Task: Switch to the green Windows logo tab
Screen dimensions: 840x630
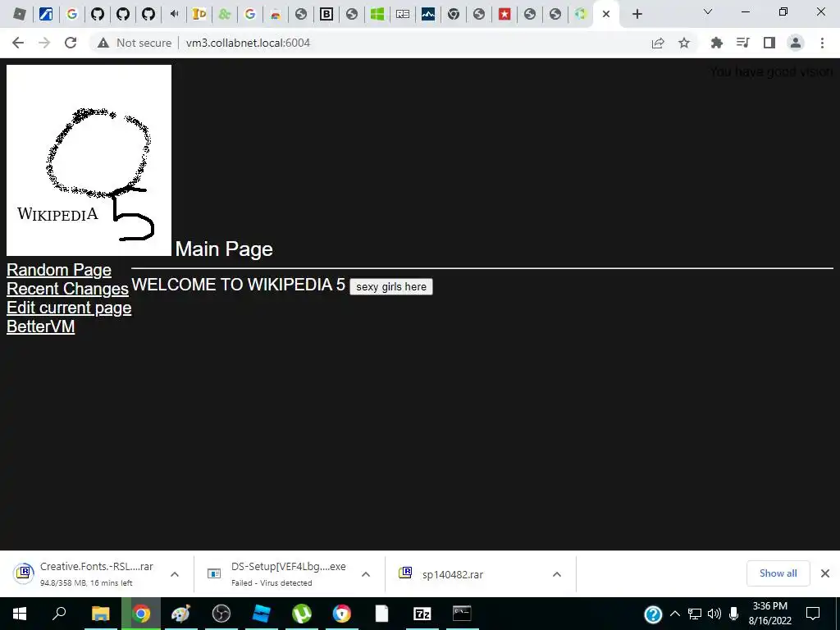Action: 377,14
